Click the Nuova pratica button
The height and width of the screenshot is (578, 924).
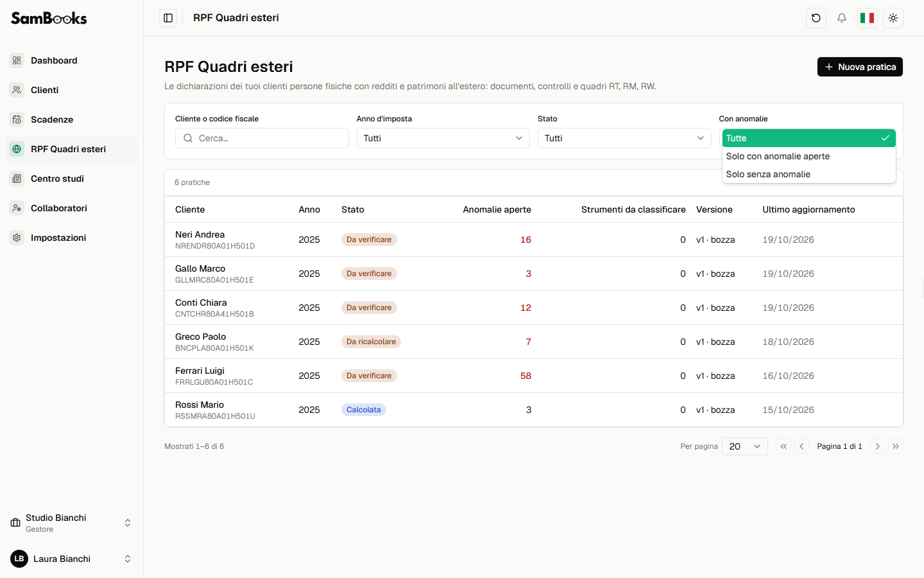(x=860, y=67)
